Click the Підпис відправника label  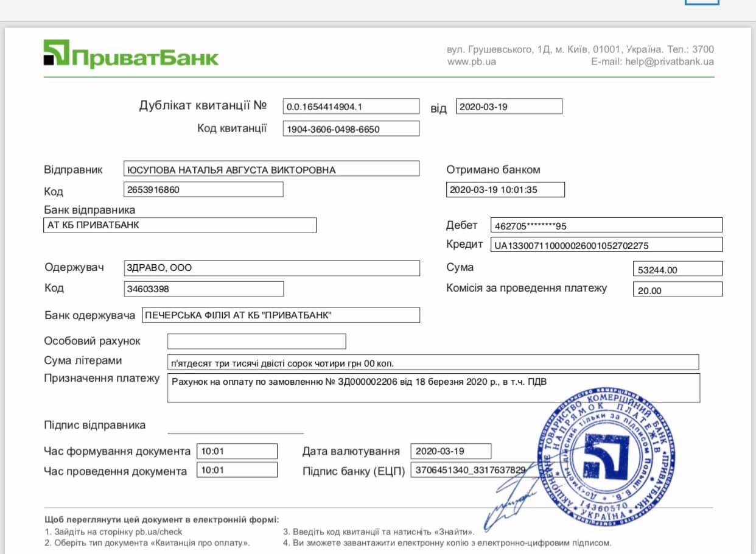95,425
